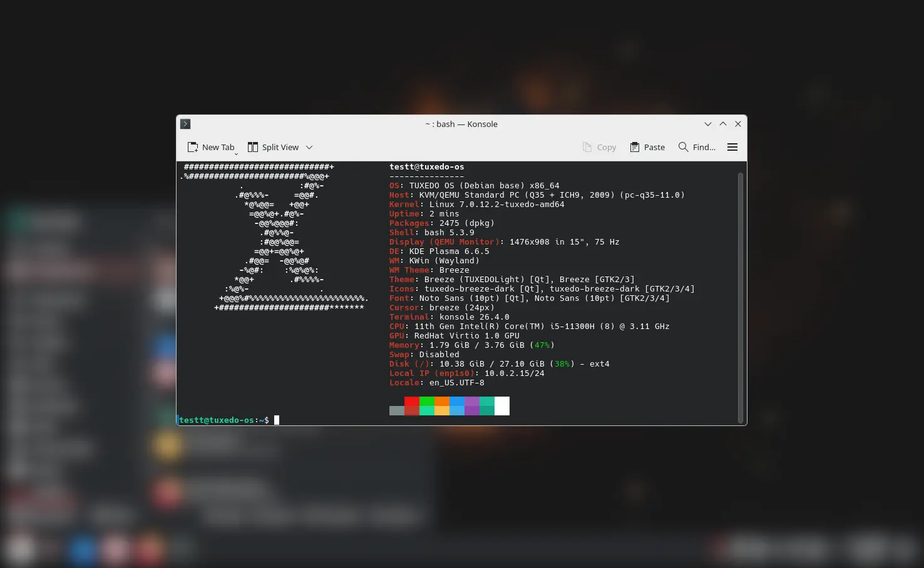This screenshot has width=924, height=568.
Task: Click the Shell 'bash 5.3.9' line
Action: tap(432, 233)
